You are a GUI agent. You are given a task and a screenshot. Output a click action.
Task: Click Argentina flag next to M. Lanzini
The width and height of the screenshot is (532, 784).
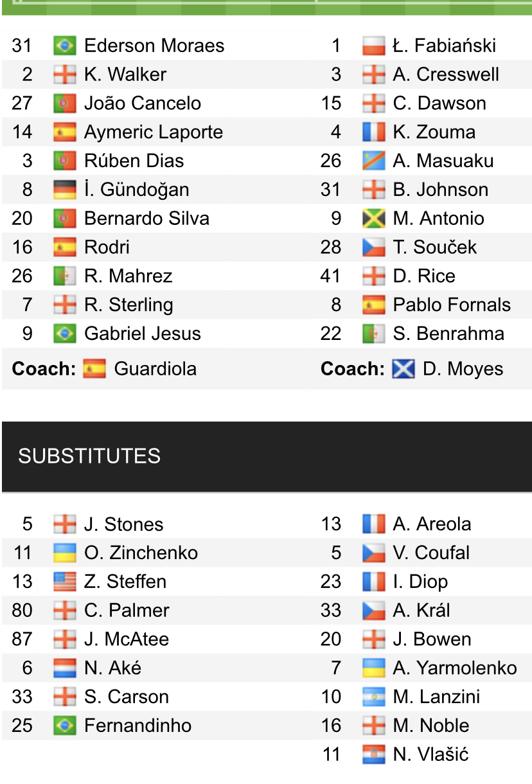pos(373,697)
